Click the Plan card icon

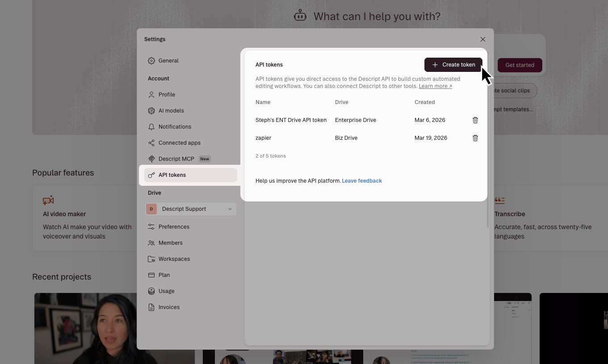tap(151, 275)
